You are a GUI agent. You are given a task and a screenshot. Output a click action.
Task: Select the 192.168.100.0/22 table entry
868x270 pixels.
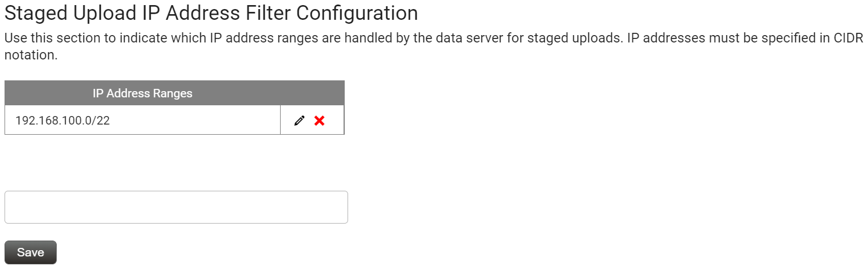[62, 120]
